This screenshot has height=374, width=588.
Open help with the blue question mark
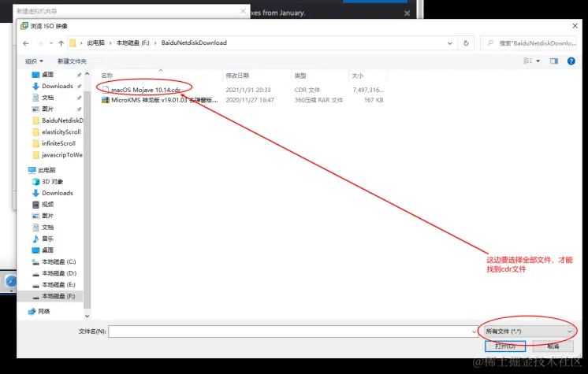click(x=571, y=61)
